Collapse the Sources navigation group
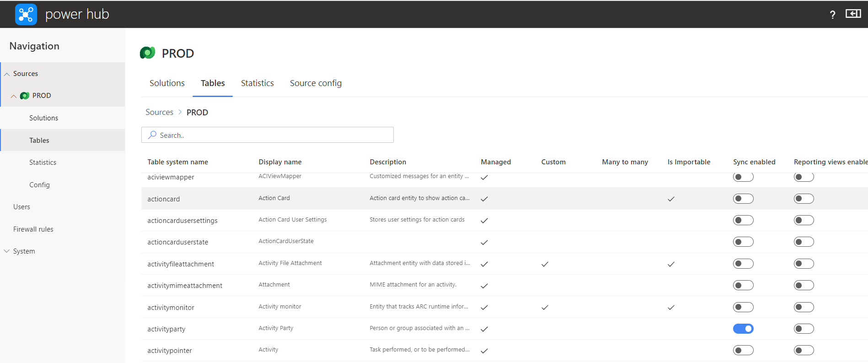Screen dimensions: 868x363 pyautogui.click(x=7, y=74)
